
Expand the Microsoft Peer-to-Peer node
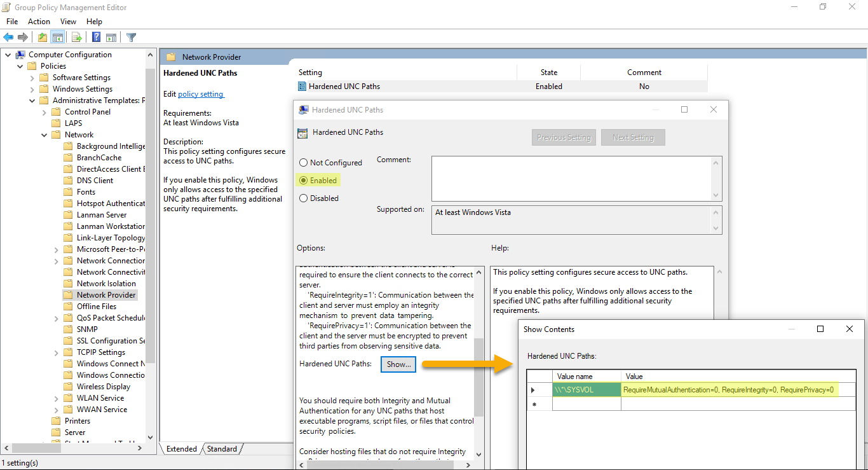[x=56, y=249]
